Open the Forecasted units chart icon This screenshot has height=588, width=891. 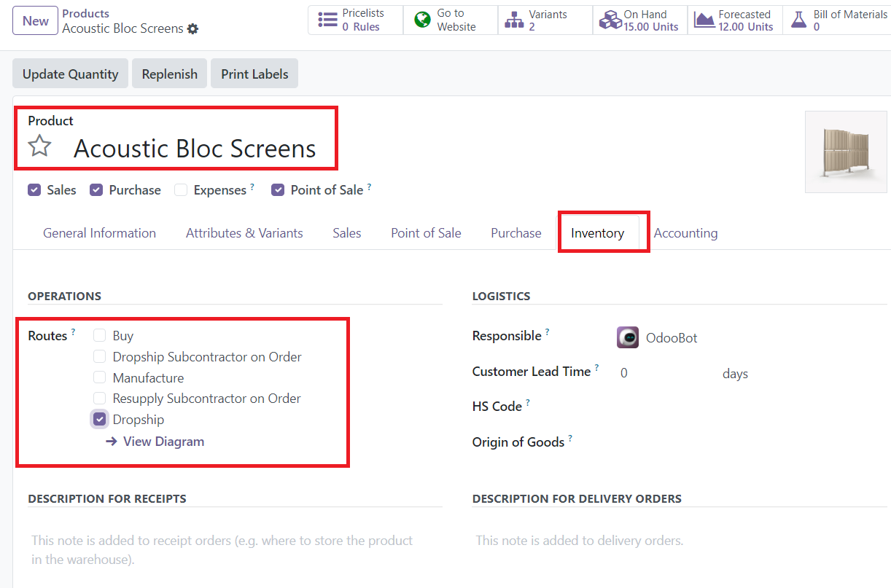[x=704, y=20]
